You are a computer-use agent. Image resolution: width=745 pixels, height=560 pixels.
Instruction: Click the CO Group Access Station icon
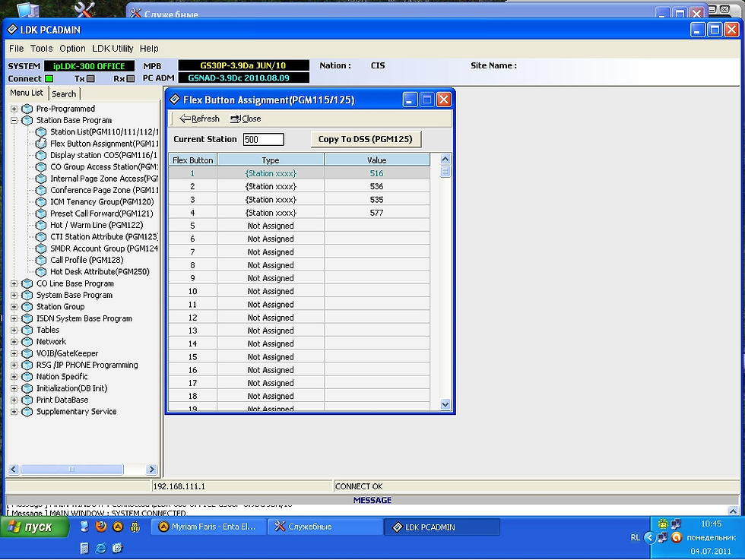41,166
